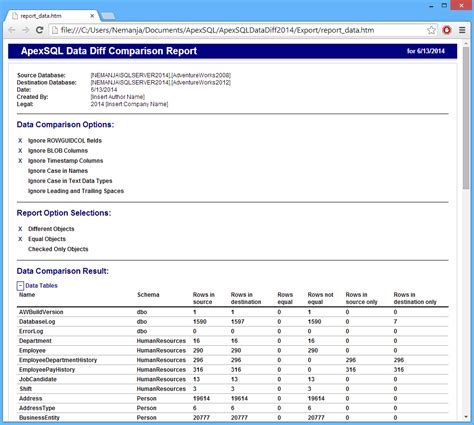The image size is (474, 425).
Task: Click the Report Option Selections heading
Action: tap(64, 213)
